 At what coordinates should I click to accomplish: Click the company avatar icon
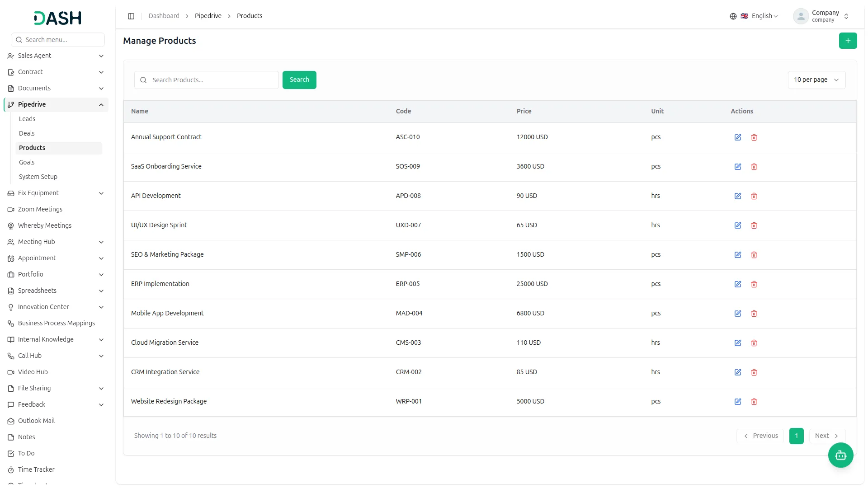point(801,16)
